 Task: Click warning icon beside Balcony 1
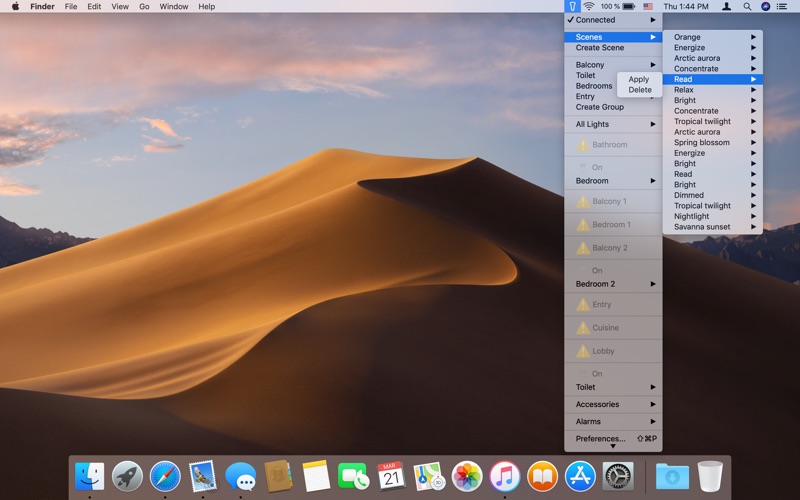[x=583, y=202]
